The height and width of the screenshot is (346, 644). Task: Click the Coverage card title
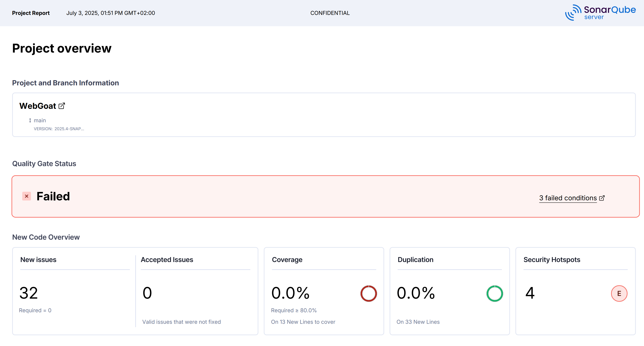287,260
